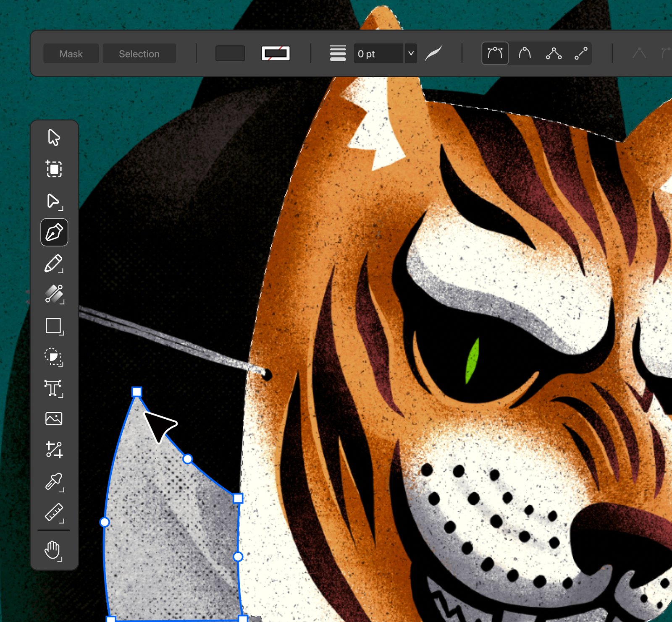Screen dimensions: 672x622
Task: Open the dark fill color swatch
Action: pyautogui.click(x=230, y=53)
